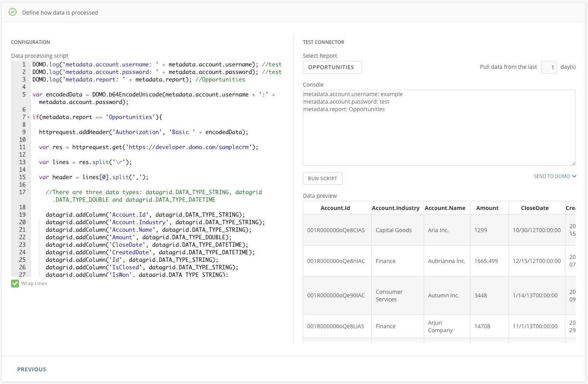Click the console line metadata.report: Opportunities

coord(344,109)
